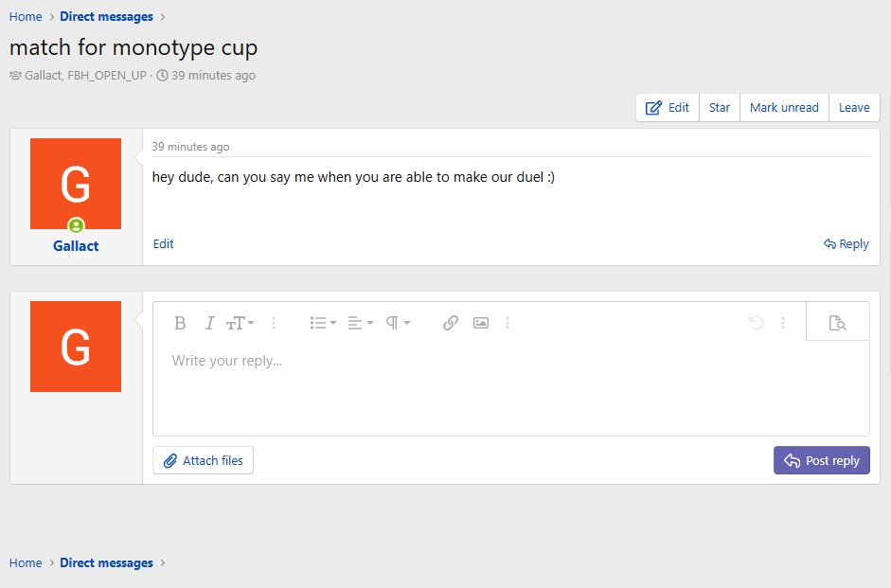Click the insert image icon

[481, 323]
